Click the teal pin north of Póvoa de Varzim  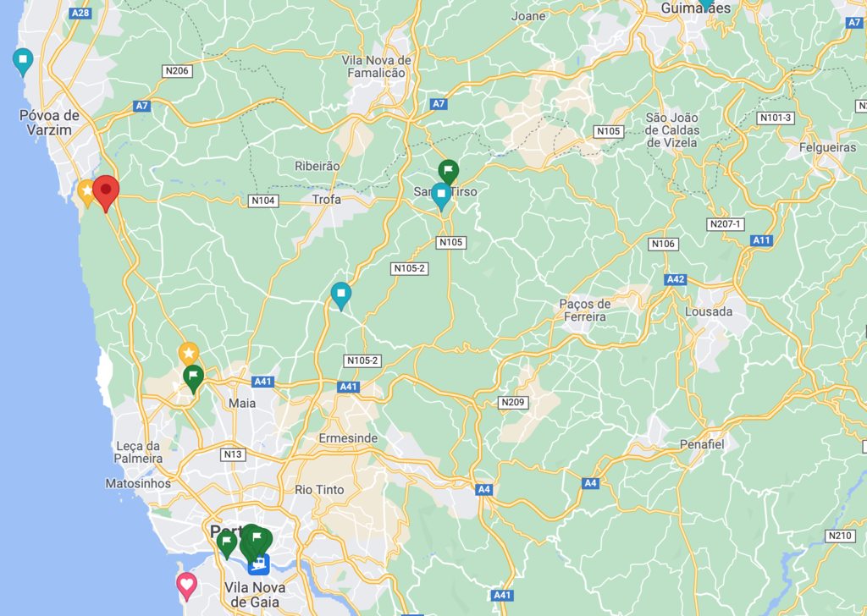(x=23, y=62)
